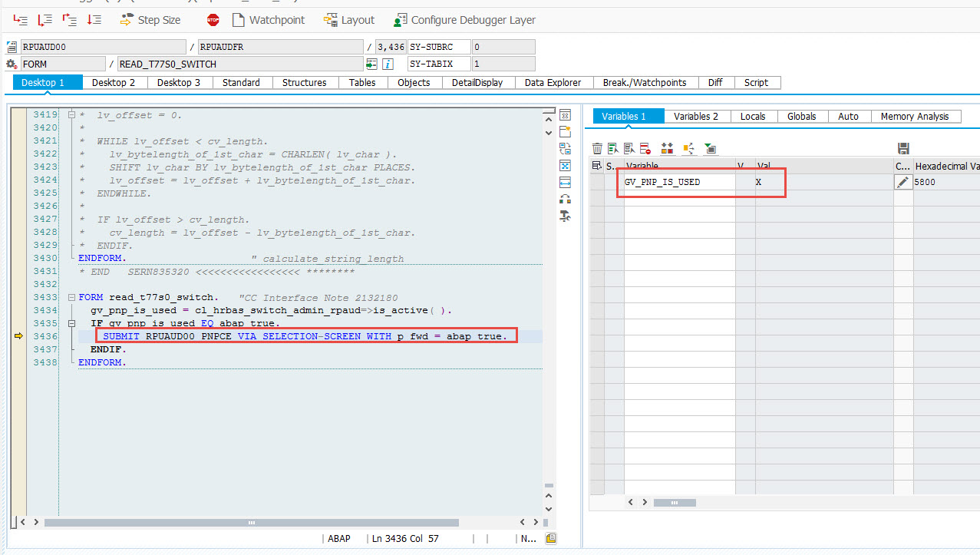Open the Tables tab
This screenshot has height=555, width=980.
tap(362, 82)
